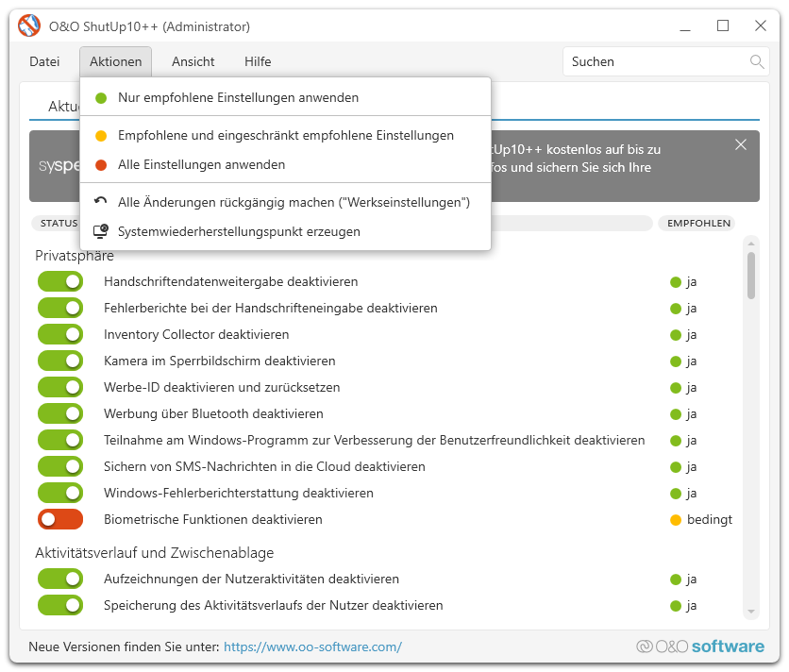Click the settings list scrollbar thumb
789x672 pixels.
[751, 276]
